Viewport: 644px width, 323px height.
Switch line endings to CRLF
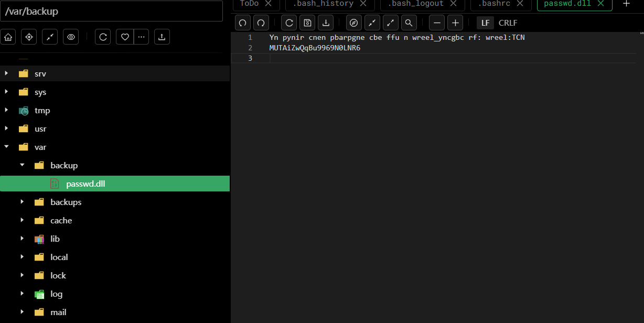508,23
